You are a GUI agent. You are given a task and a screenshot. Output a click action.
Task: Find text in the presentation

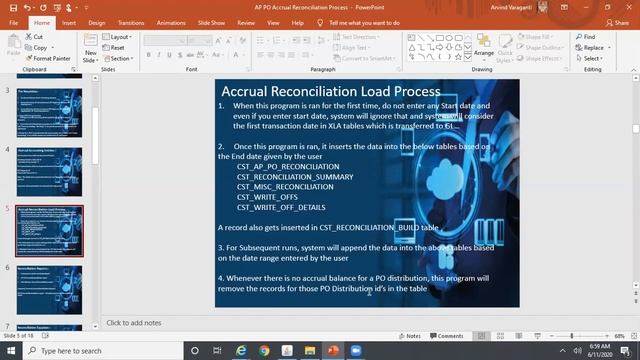coord(586,37)
